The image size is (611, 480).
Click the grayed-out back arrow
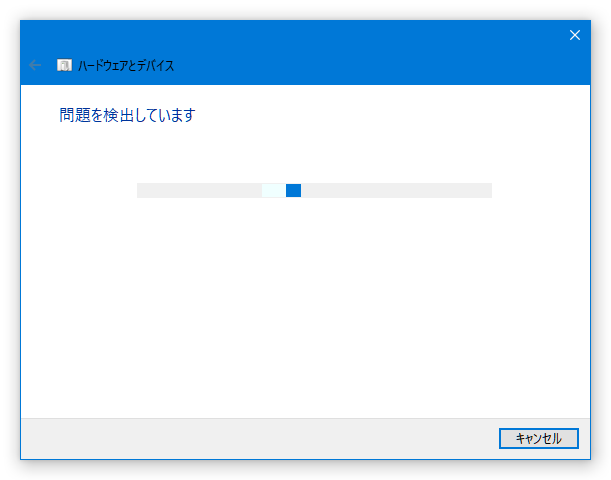[35, 65]
